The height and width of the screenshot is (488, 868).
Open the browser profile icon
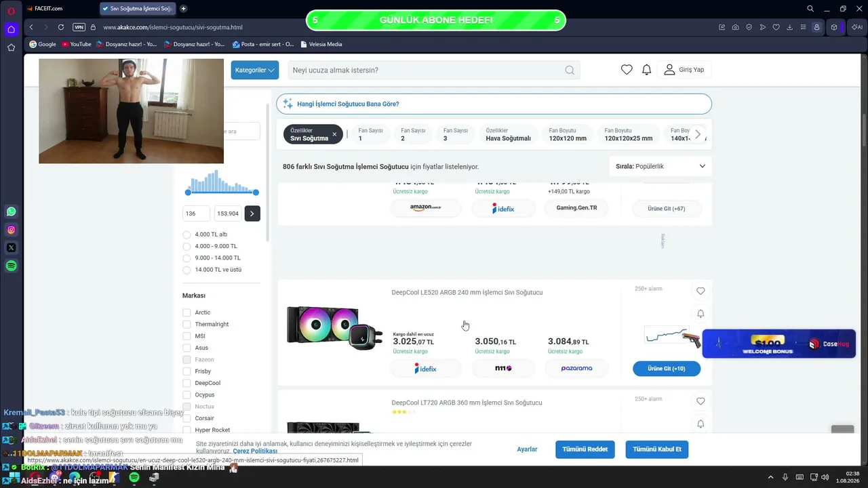[x=817, y=27]
